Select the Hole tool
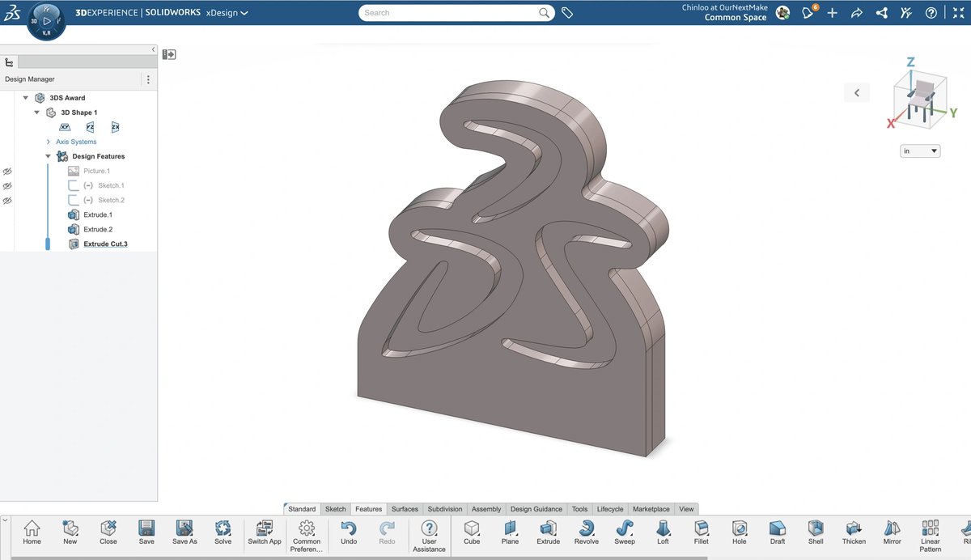The image size is (971, 560). tap(740, 532)
